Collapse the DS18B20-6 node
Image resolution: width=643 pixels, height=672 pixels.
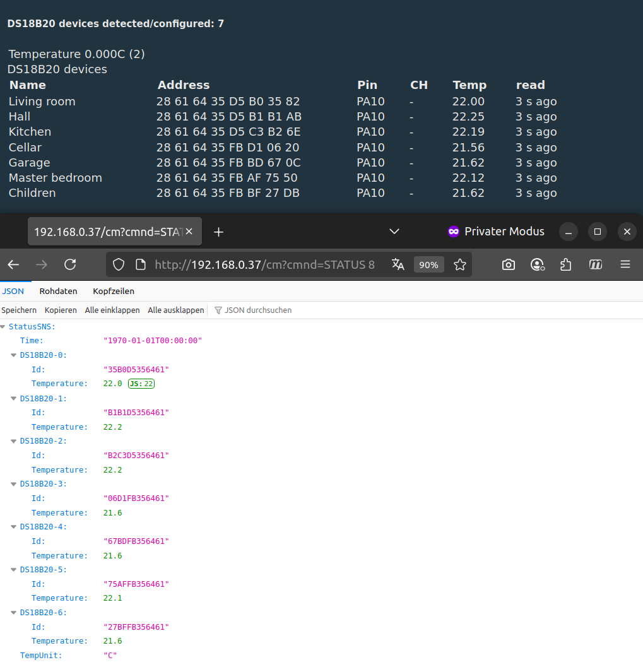click(x=14, y=613)
